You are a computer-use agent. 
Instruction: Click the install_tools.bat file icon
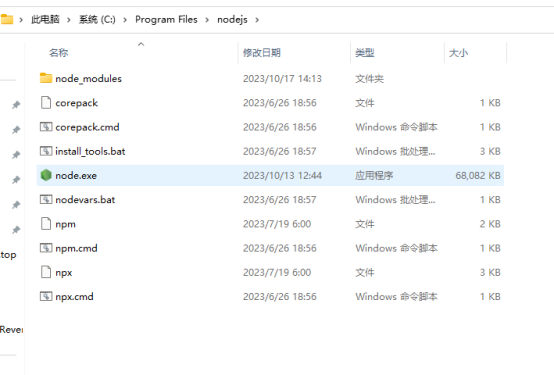point(46,151)
